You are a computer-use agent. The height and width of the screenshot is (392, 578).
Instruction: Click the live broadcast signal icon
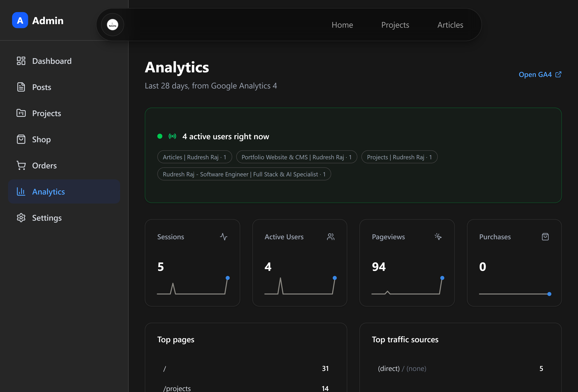click(x=172, y=136)
